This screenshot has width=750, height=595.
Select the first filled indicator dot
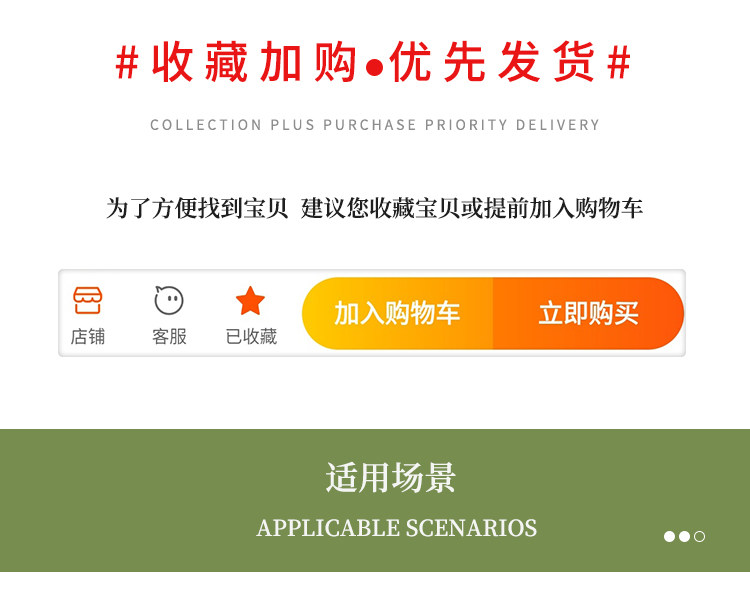669,536
